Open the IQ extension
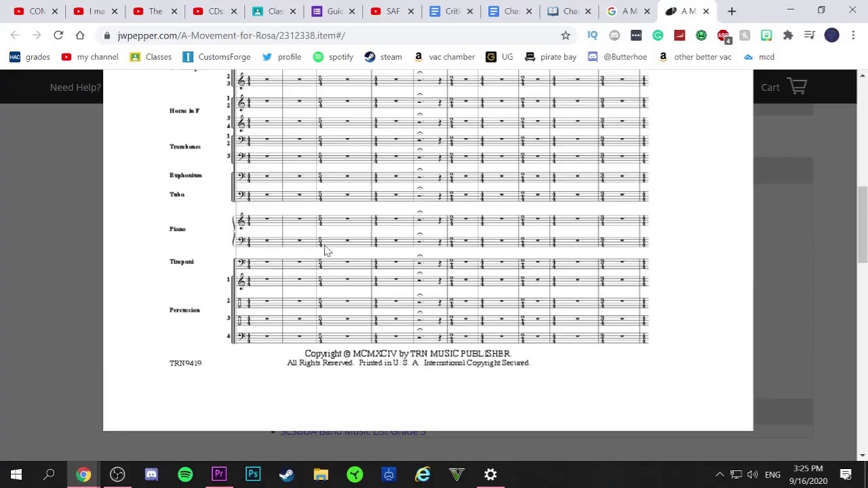868x488 pixels. 593,35
